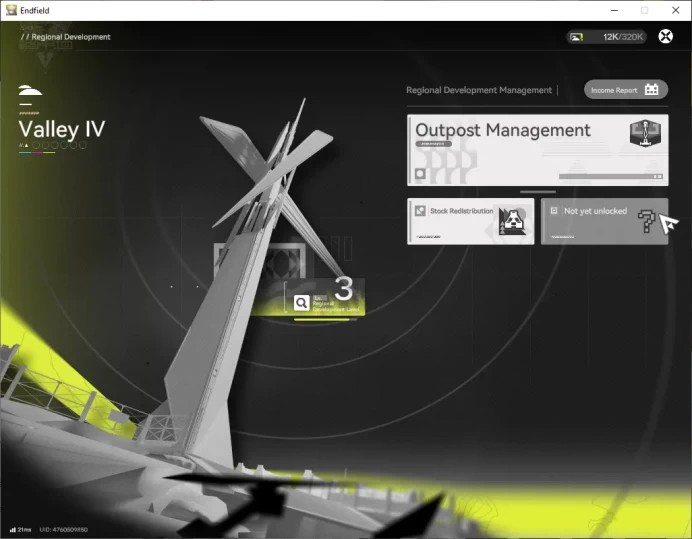Click the development level progress bar

325,320
